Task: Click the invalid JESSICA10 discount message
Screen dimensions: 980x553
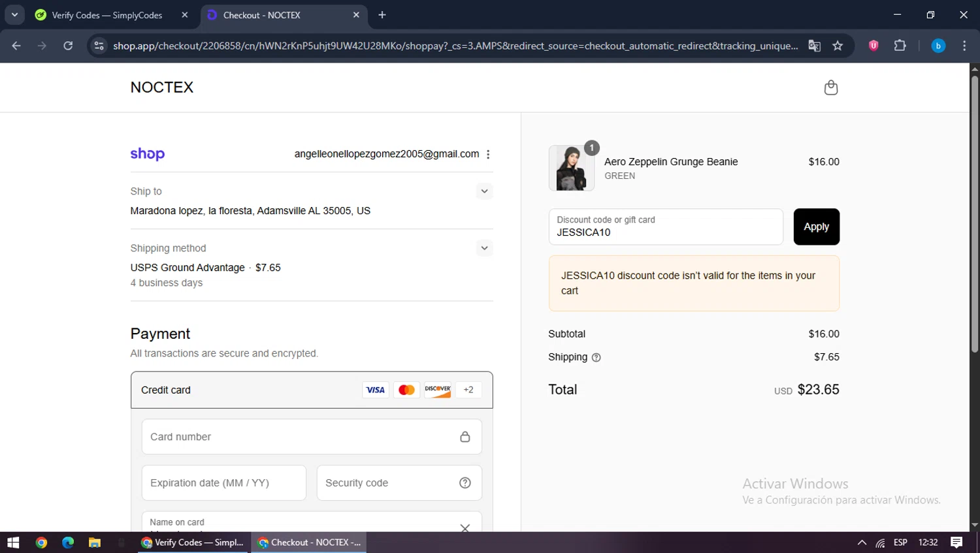Action: click(x=694, y=283)
